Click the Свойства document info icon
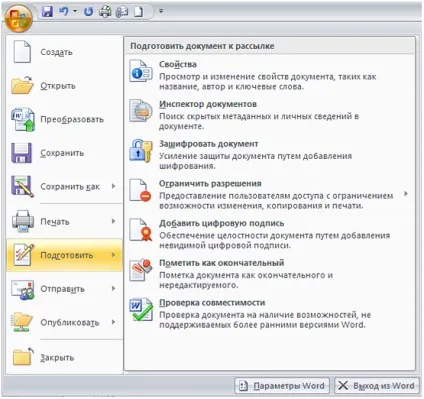Viewport: 424px width, 399px height. tap(141, 71)
